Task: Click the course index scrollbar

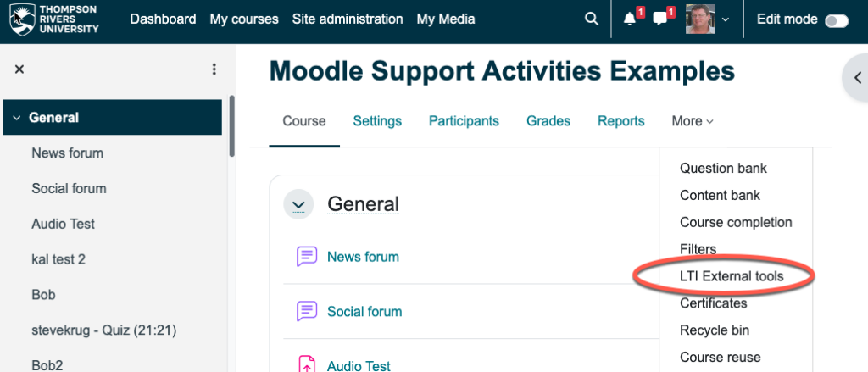Action: [x=232, y=126]
